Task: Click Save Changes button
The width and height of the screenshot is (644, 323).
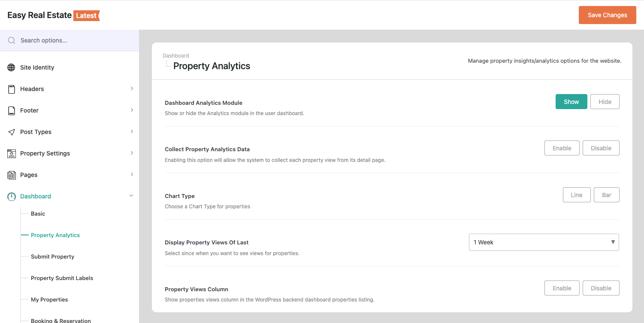Action: [607, 15]
